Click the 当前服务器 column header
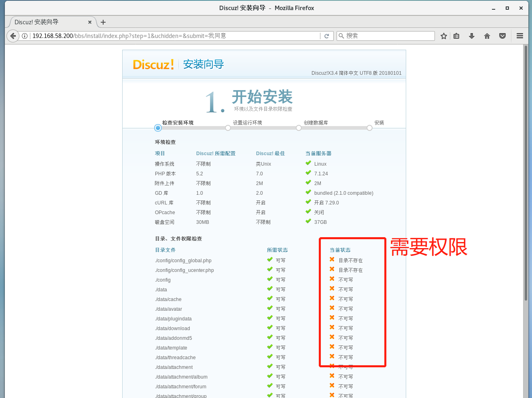This screenshot has width=532, height=398. click(x=318, y=154)
